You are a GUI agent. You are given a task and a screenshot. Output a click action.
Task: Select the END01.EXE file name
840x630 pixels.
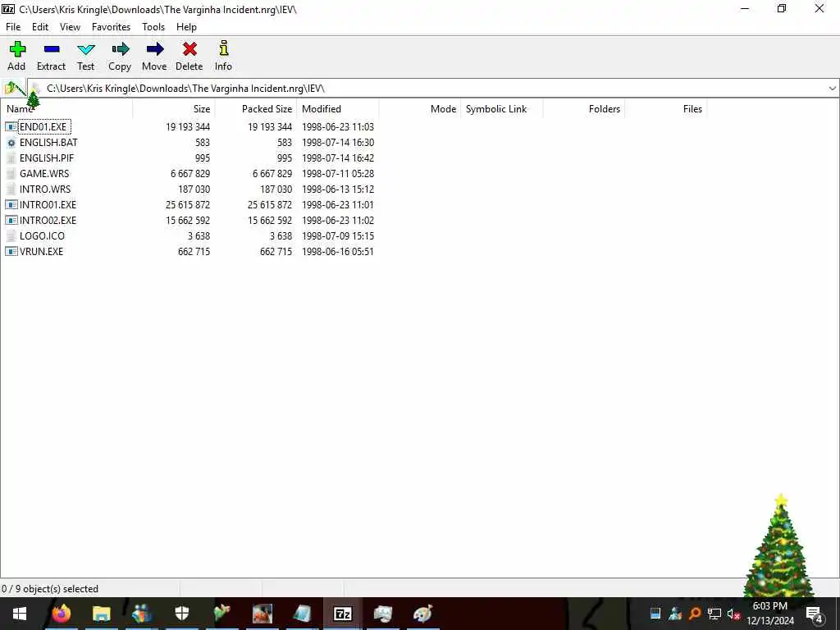tap(43, 127)
